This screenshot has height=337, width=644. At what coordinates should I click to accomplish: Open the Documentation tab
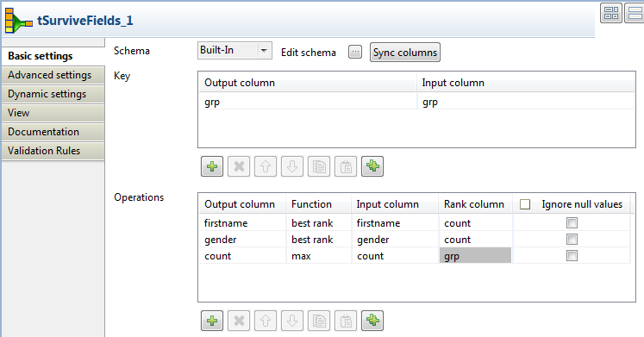[53, 132]
